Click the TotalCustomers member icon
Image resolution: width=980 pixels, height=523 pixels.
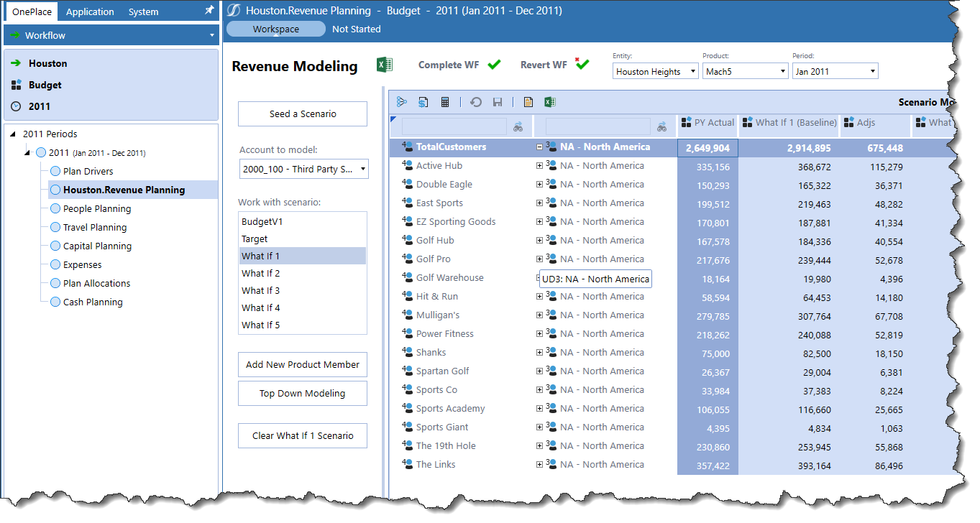tap(408, 147)
